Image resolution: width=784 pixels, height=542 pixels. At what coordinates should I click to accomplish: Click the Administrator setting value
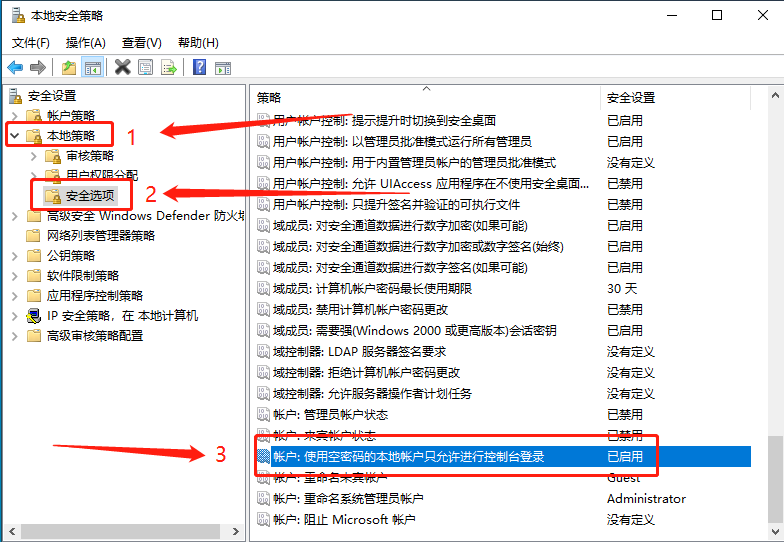click(646, 498)
